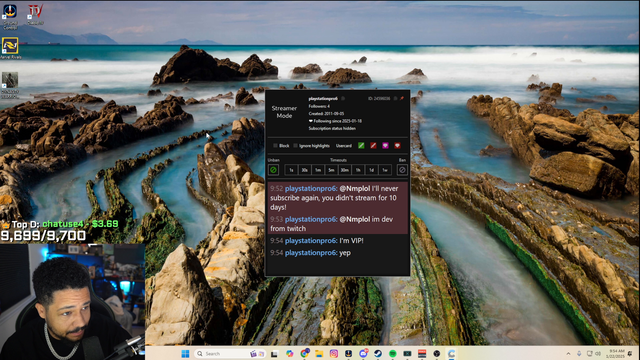The height and width of the screenshot is (360, 640).
Task: Pin the usercard with the pin icon
Action: click(x=402, y=98)
